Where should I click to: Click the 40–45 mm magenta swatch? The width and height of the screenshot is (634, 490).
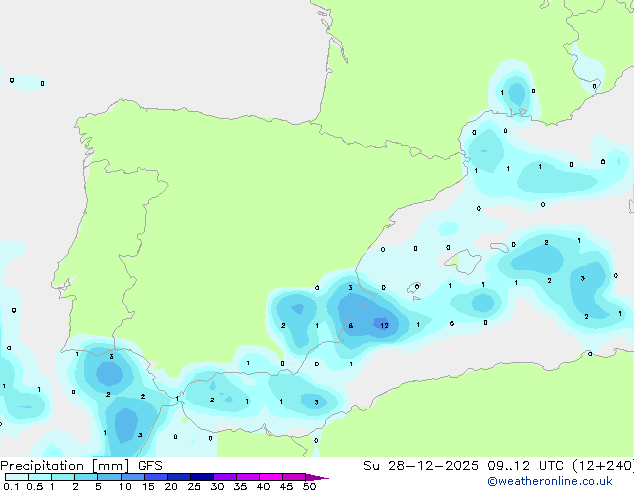click(x=271, y=477)
